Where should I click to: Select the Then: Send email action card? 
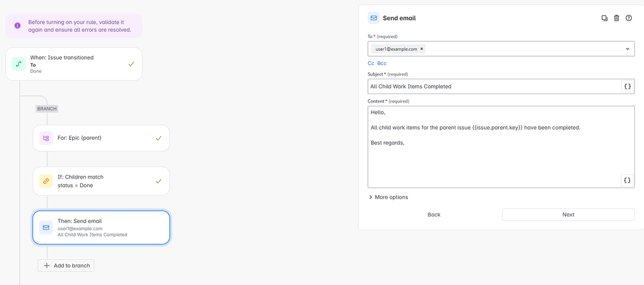click(x=101, y=228)
